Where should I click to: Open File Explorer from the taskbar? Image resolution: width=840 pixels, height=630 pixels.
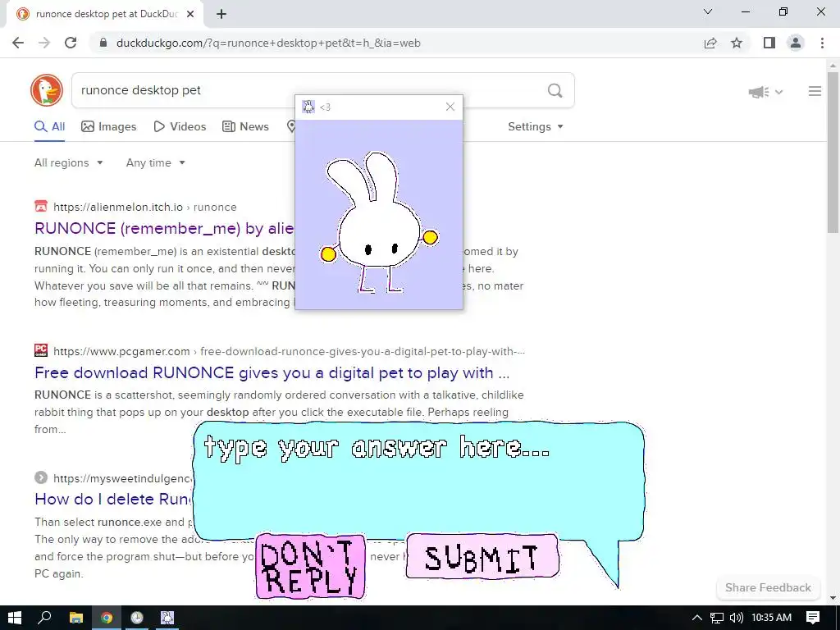(76, 618)
